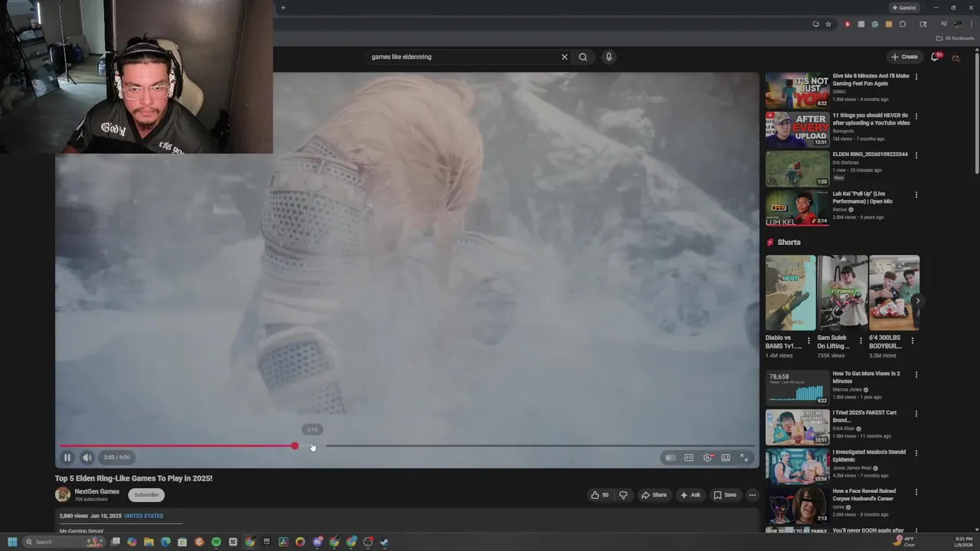980x551 pixels.
Task: Seek using the red scrubber on progress bar
Action: click(x=295, y=445)
